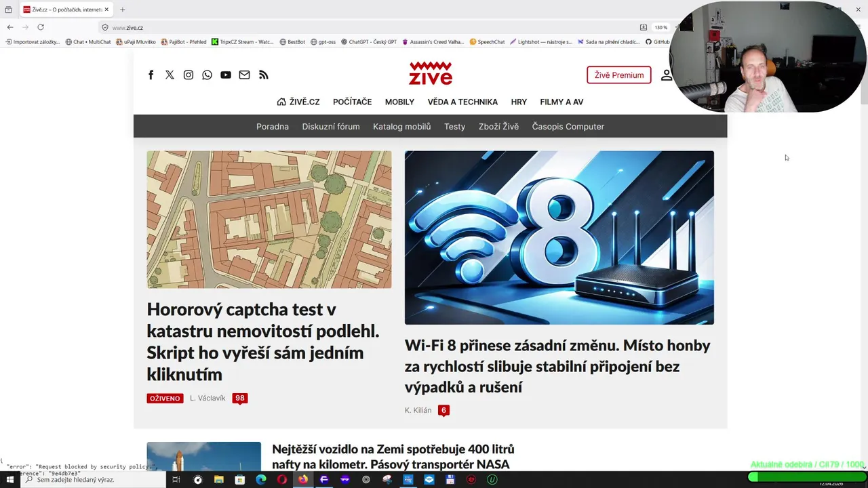The image size is (868, 488).
Task: Open the BestBot bookmark
Action: click(292, 42)
